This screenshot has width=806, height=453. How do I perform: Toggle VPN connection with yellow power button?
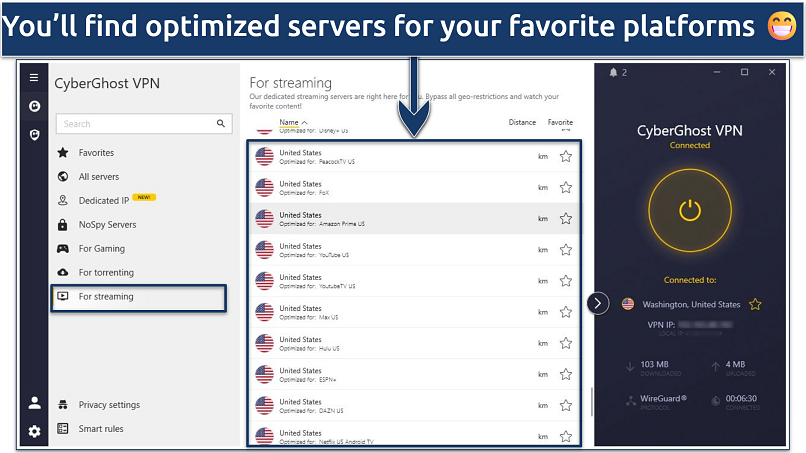pos(690,210)
